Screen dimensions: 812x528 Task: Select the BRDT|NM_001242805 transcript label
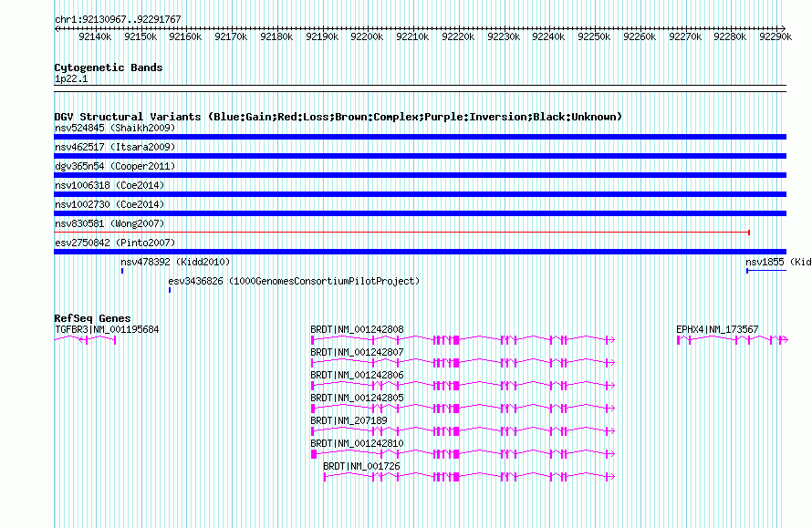coord(358,399)
